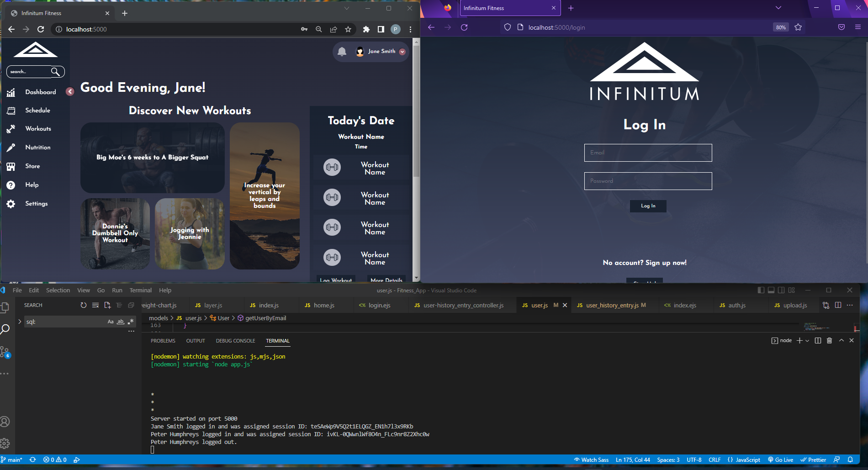Screen dimensions: 868x470
Task: Click the magnifier in the Infinitum search bar
Action: [x=56, y=71]
